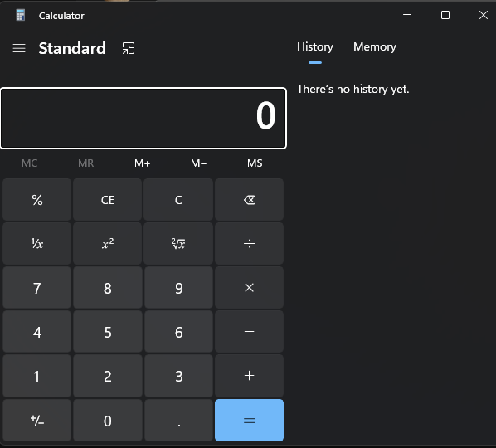This screenshot has width=496, height=448.
Task: Clear all using the C key
Action: 178,200
